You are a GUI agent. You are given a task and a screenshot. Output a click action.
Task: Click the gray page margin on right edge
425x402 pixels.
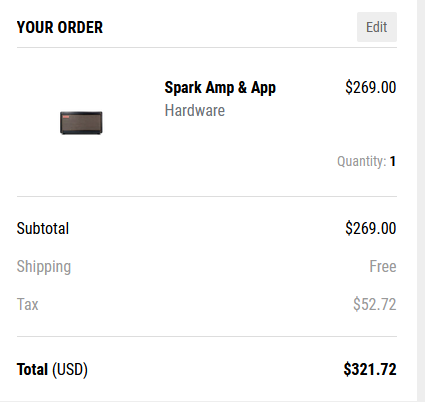click(x=421, y=201)
